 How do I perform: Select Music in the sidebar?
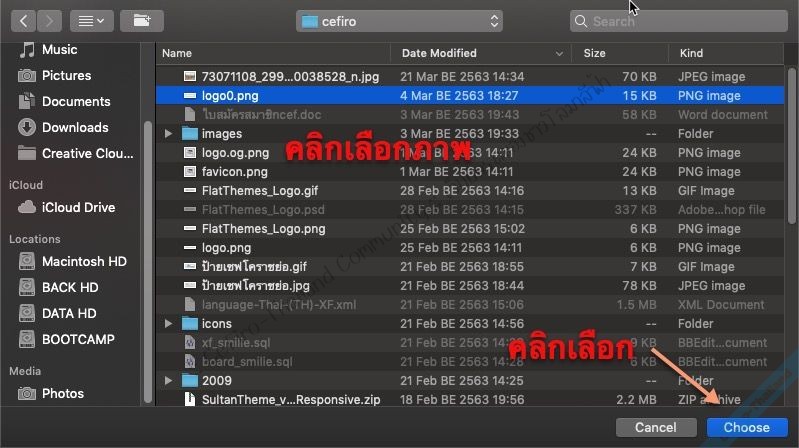59,49
